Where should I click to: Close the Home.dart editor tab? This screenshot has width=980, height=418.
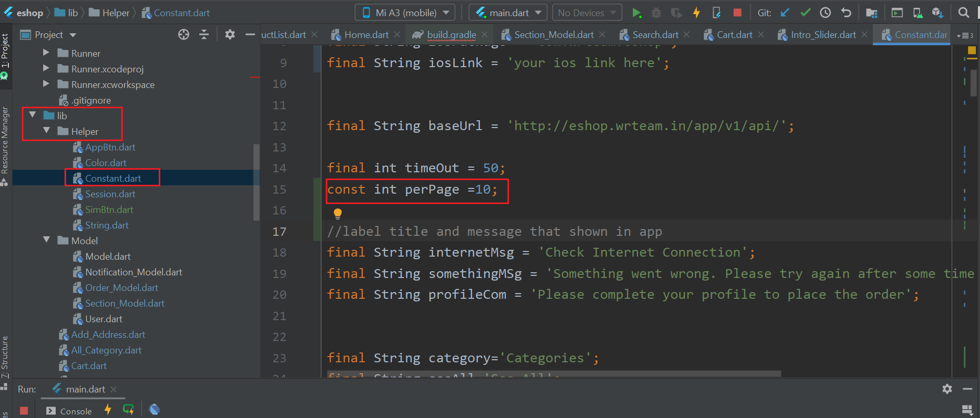pyautogui.click(x=397, y=35)
